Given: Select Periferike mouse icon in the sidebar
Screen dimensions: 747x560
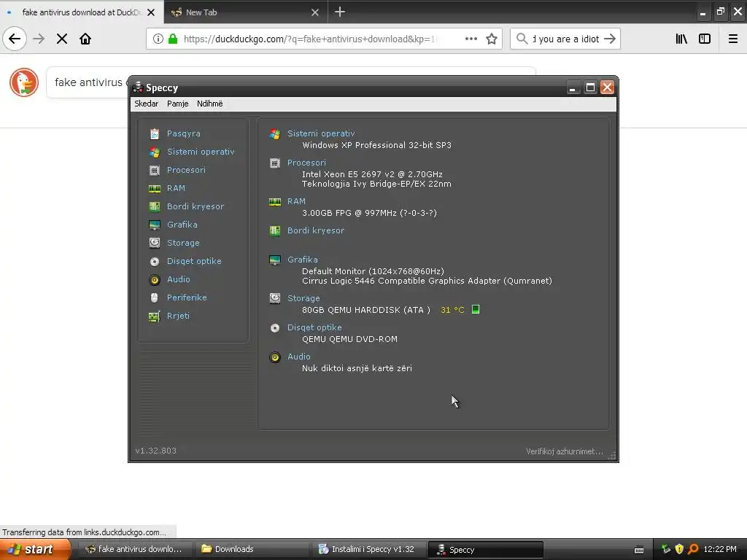Looking at the screenshot, I should [x=155, y=297].
